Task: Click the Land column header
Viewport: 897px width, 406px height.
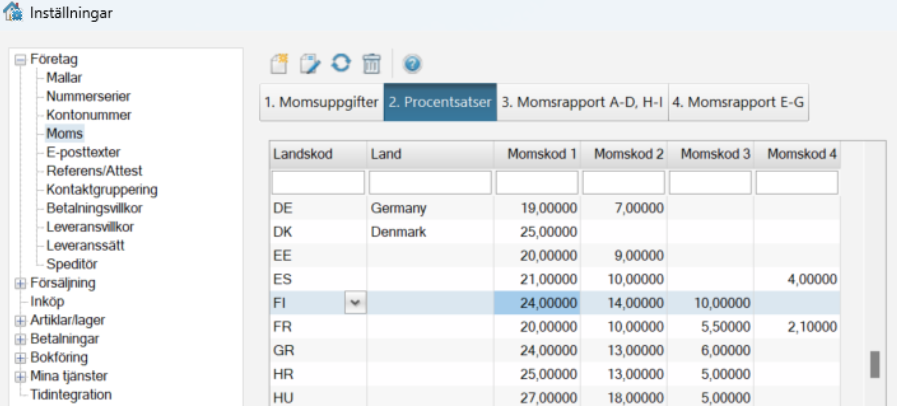Action: point(430,154)
